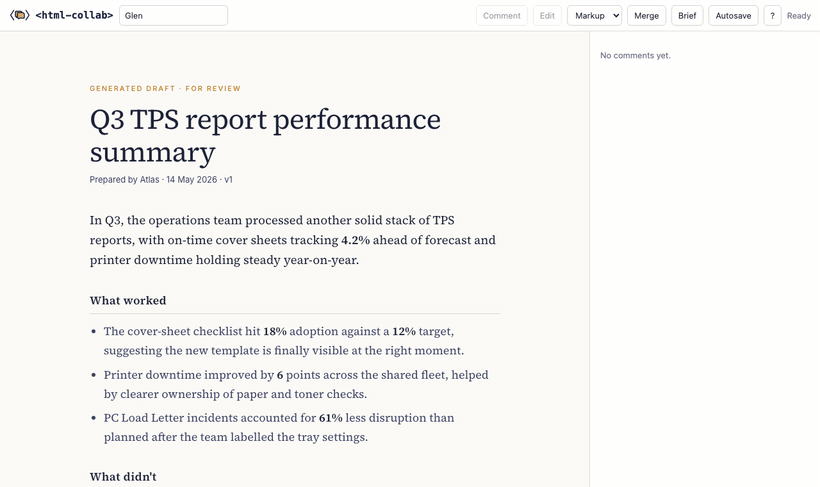820x487 pixels.
Task: Click the bold 12% target figure
Action: (x=404, y=331)
